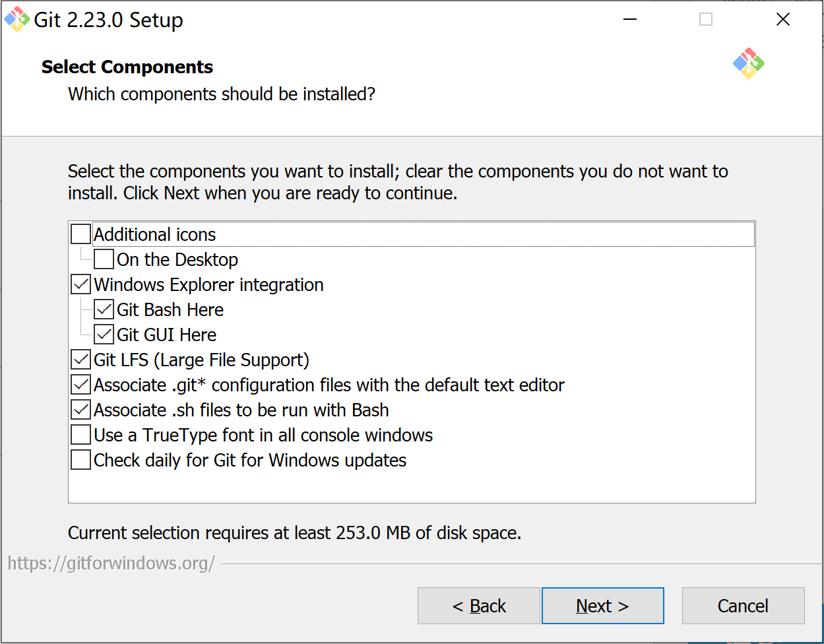The width and height of the screenshot is (824, 644).
Task: Continue setup with the Next button
Action: click(x=602, y=606)
